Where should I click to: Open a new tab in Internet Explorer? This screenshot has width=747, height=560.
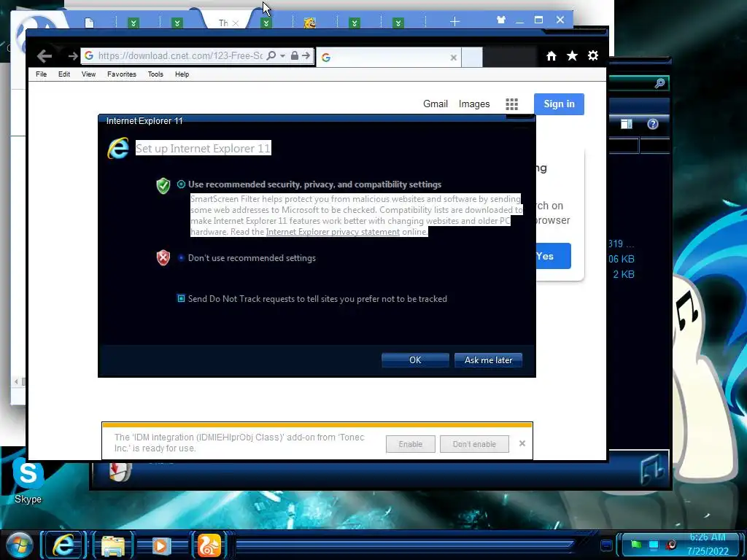coord(472,57)
